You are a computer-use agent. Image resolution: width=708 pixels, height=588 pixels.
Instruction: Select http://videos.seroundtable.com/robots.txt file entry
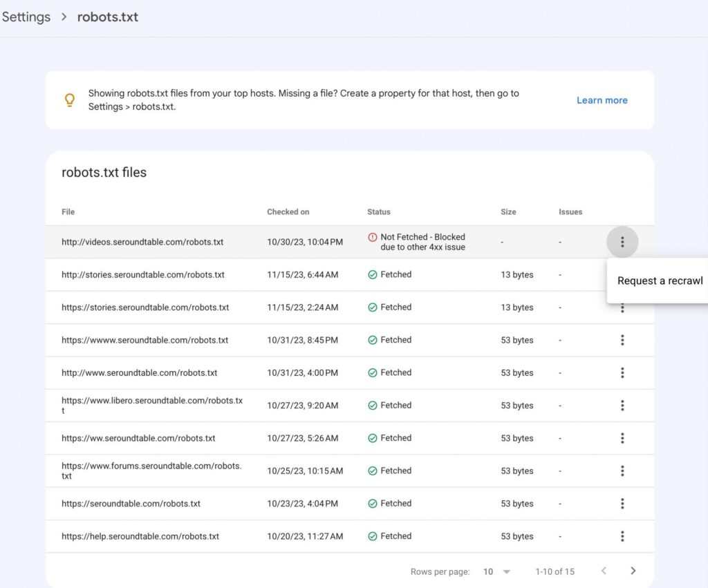tap(142, 242)
